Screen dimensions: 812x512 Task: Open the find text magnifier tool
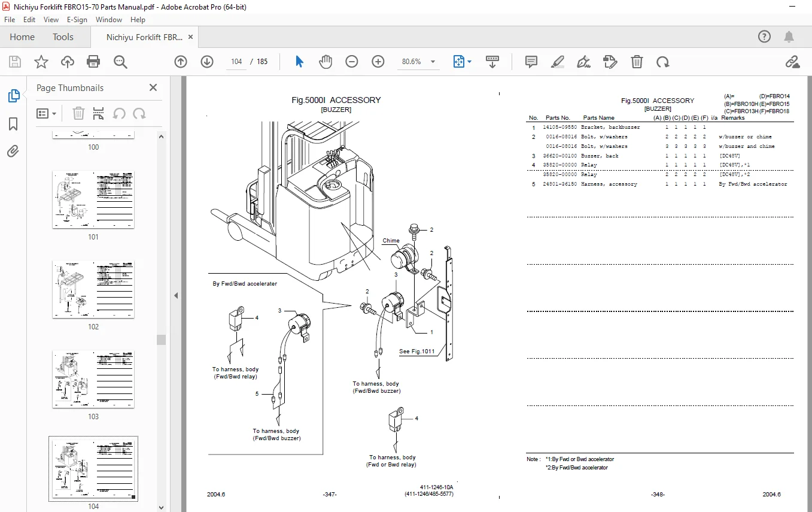click(121, 62)
